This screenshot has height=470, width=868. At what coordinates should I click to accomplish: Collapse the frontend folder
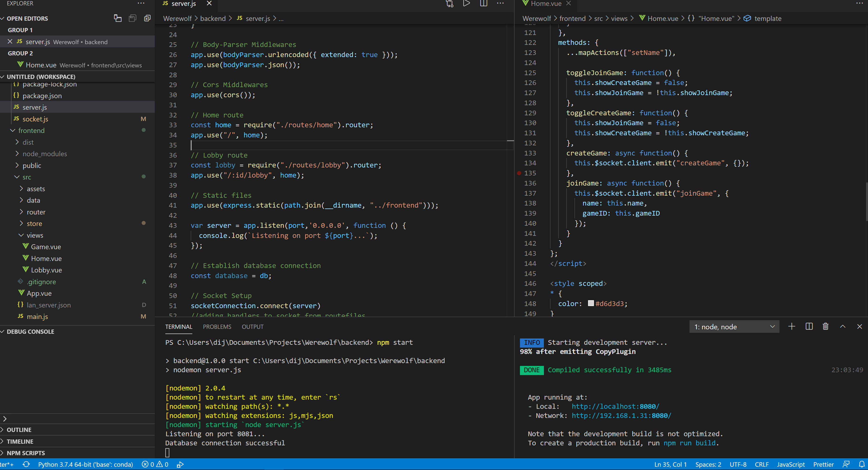[x=31, y=130]
